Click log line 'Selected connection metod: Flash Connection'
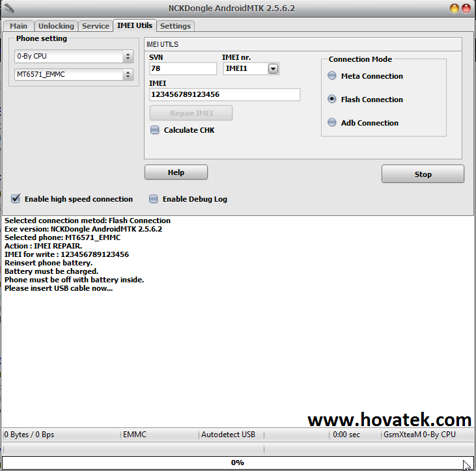This screenshot has height=471, width=476. click(87, 221)
